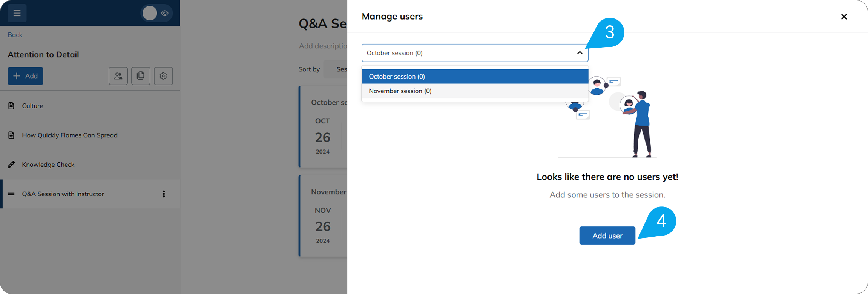Click the Add description field
Viewport: 868px width, 294px height.
[x=323, y=46]
